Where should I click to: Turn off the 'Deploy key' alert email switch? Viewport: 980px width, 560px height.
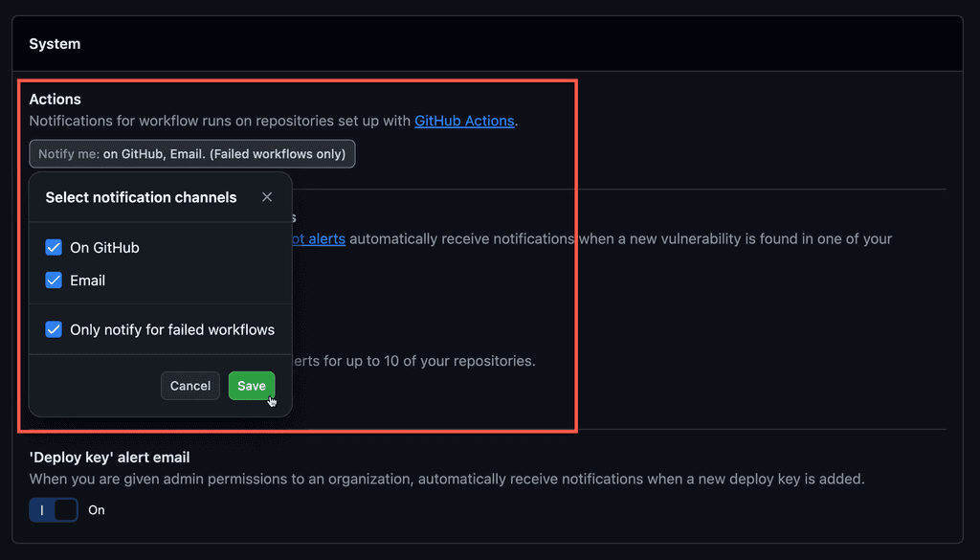point(54,509)
